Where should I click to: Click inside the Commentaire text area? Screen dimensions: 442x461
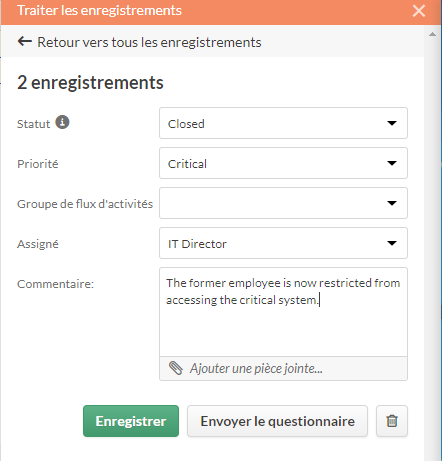pos(283,312)
